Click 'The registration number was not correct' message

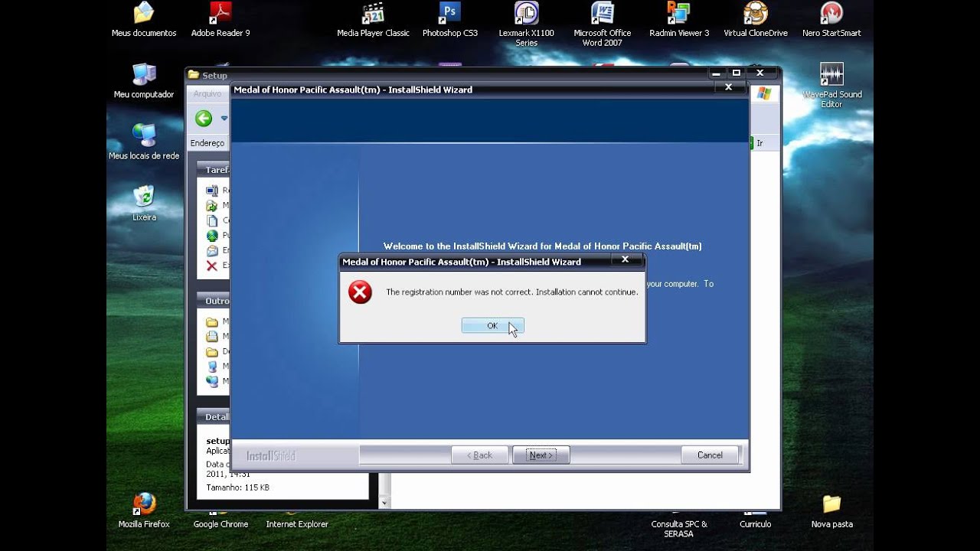(512, 292)
